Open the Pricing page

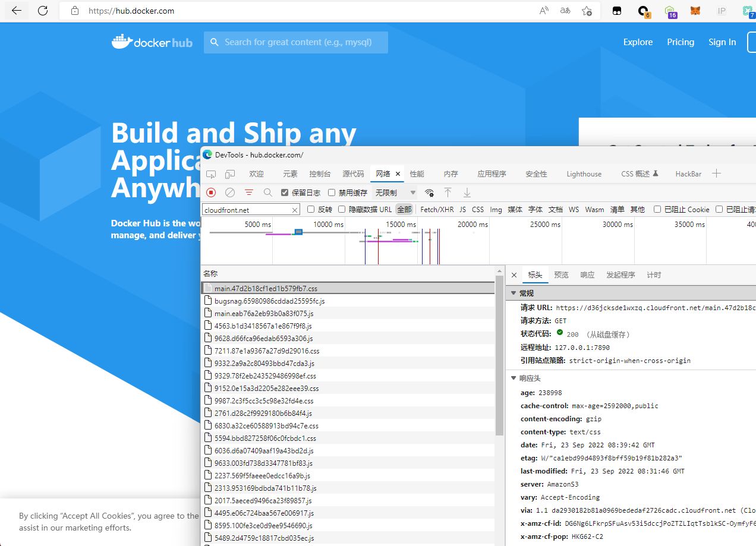[x=680, y=42]
